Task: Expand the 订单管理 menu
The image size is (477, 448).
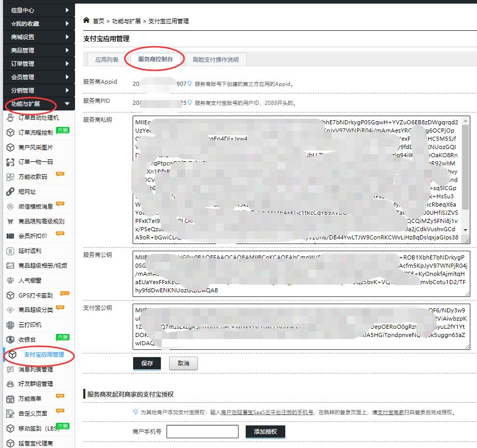Action: (39, 64)
